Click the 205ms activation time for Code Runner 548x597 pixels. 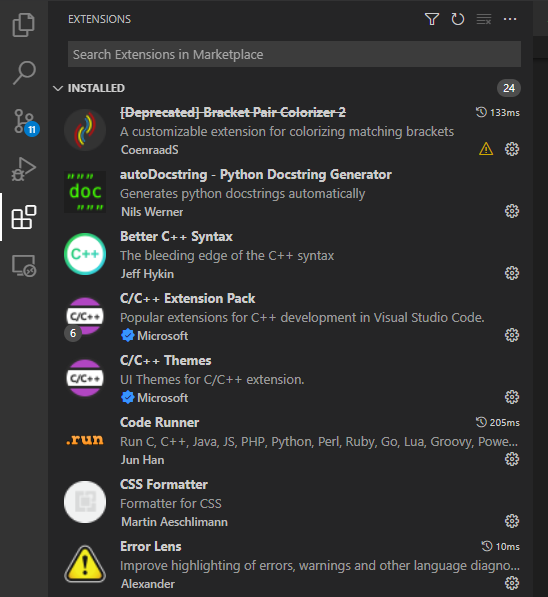click(498, 423)
